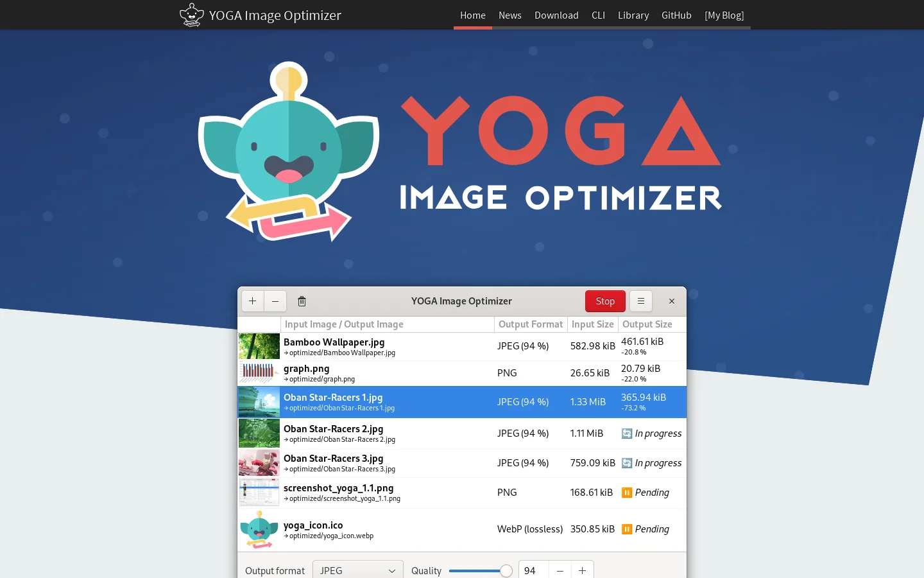The image size is (924, 578).
Task: Select 'WebP (lossless)' format cell
Action: [x=530, y=529]
